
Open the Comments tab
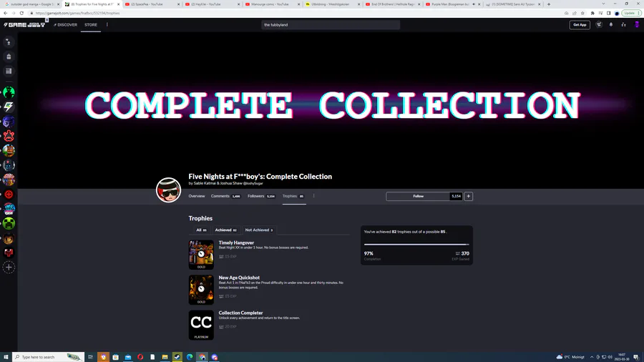[225, 196]
